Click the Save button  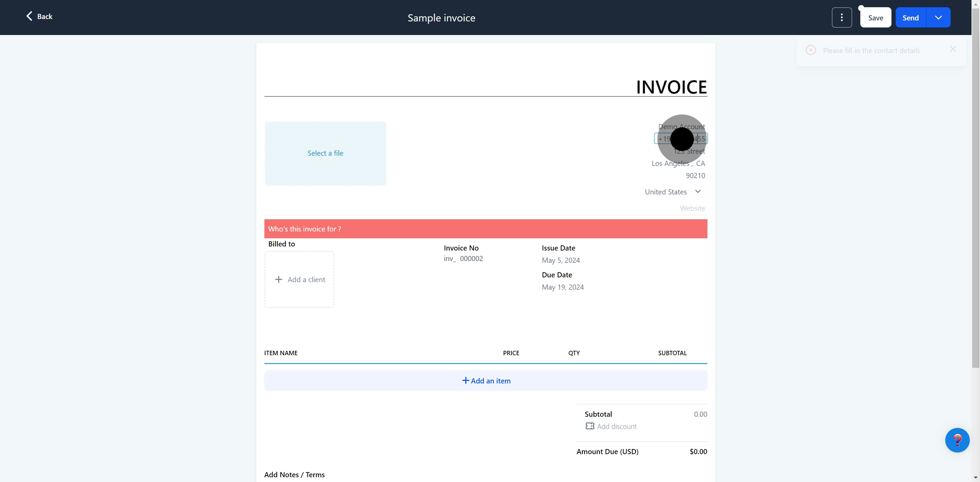point(876,17)
